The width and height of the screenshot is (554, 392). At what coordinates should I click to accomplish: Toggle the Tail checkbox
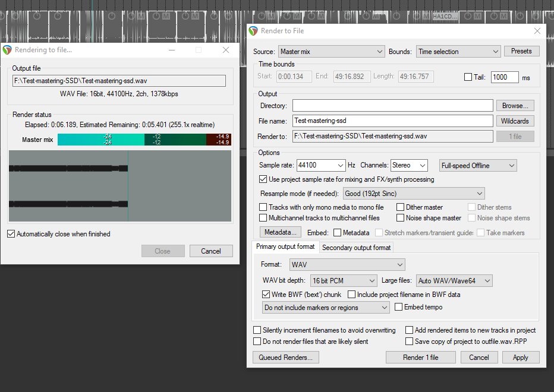[468, 77]
